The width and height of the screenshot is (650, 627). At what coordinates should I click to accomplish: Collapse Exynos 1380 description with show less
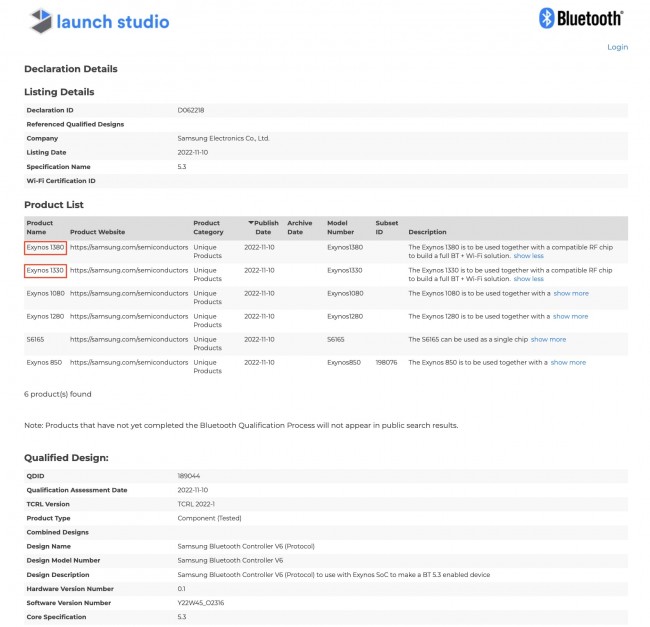pyautogui.click(x=529, y=256)
